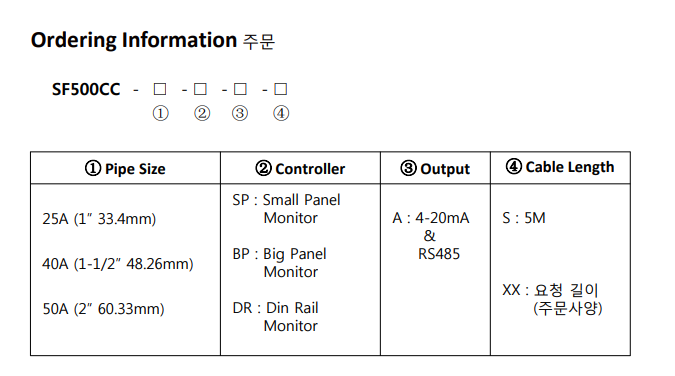The height and width of the screenshot is (376, 675).
Task: Click circled number 2 under model code
Action: (x=202, y=114)
